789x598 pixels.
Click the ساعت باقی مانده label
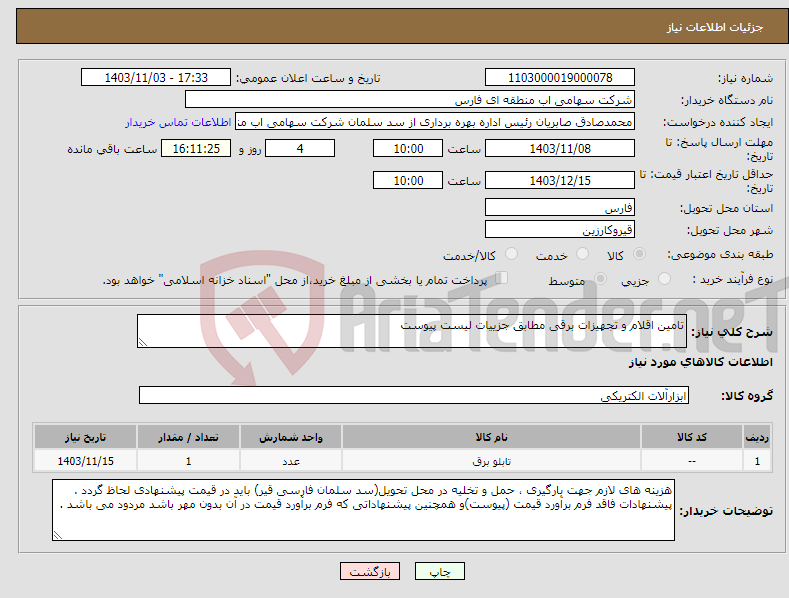pyautogui.click(x=112, y=150)
